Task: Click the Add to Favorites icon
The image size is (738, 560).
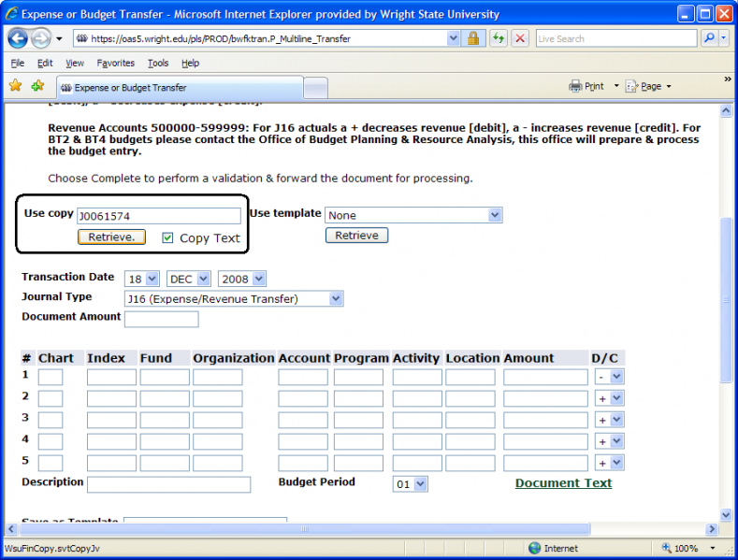Action: 37,86
